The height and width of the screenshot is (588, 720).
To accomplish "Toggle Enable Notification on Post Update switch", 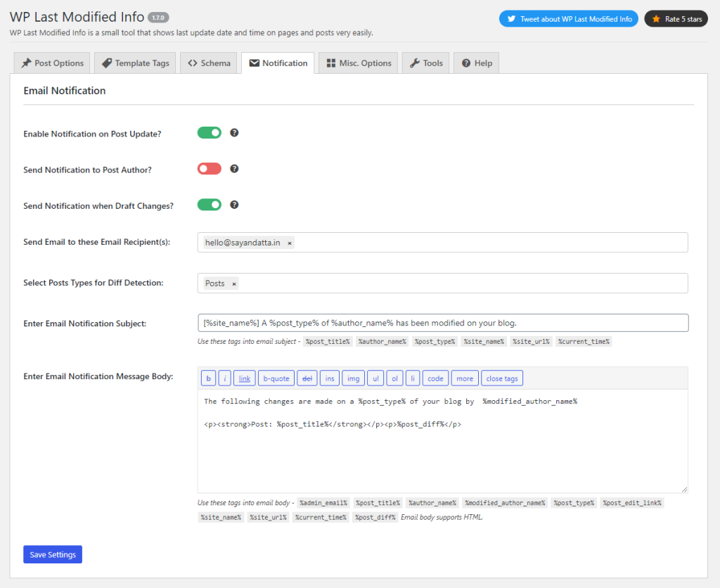I will tap(210, 133).
